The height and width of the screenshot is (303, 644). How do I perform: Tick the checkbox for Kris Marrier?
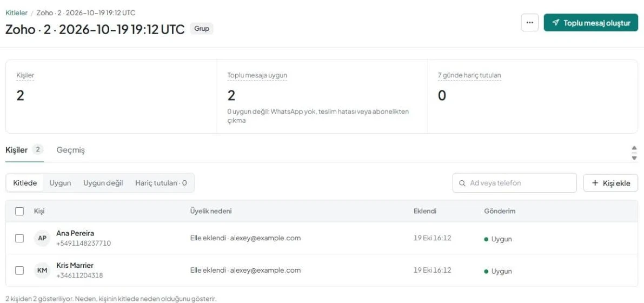(19, 270)
